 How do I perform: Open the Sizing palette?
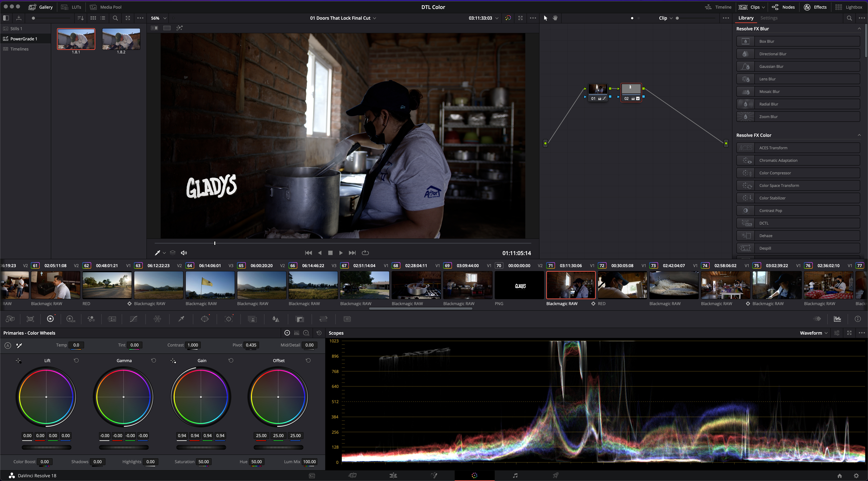[323, 319]
